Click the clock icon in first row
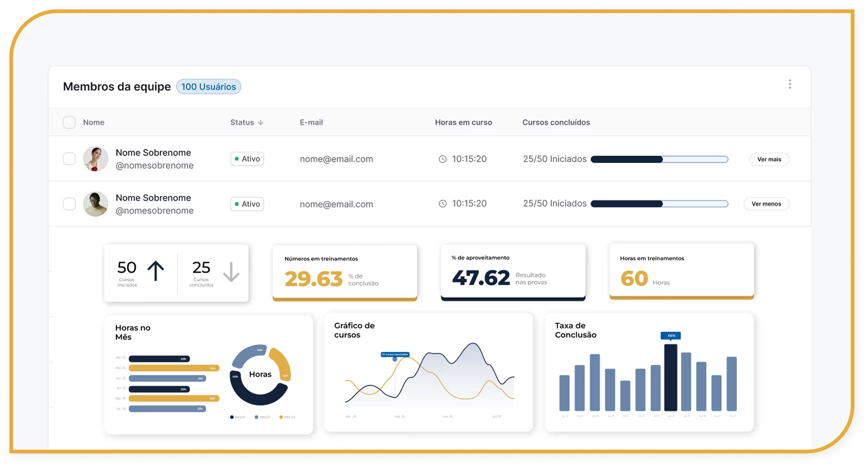 (442, 159)
